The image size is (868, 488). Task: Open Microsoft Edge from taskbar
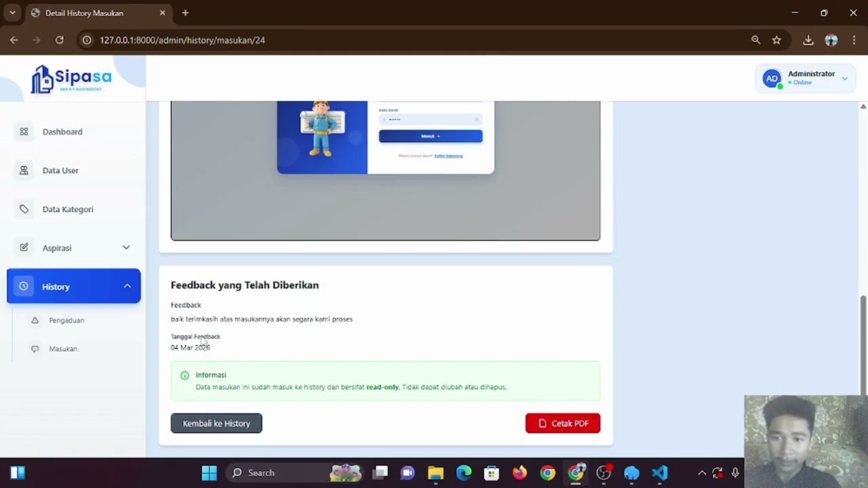click(x=464, y=472)
